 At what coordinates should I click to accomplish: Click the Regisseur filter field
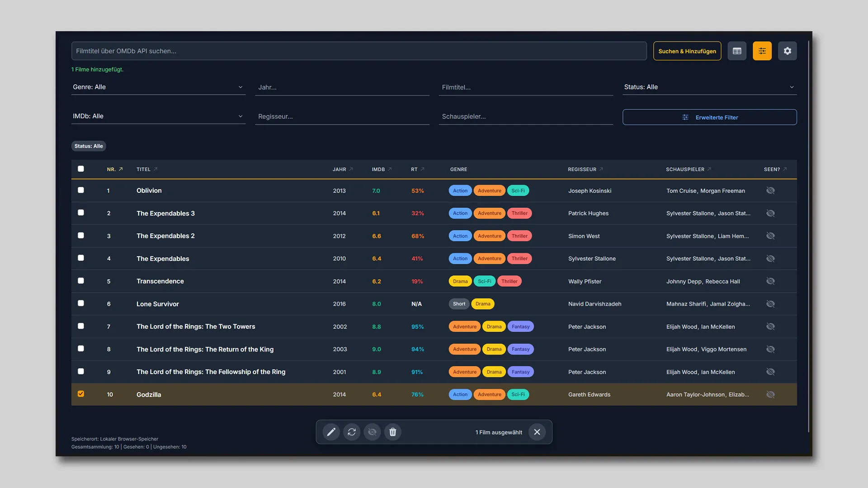[342, 117]
